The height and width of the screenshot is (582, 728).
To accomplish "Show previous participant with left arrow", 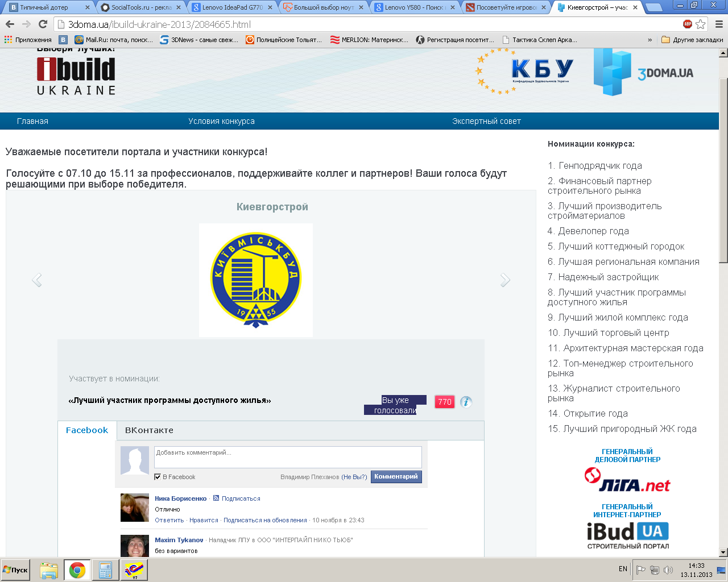I will pos(37,280).
